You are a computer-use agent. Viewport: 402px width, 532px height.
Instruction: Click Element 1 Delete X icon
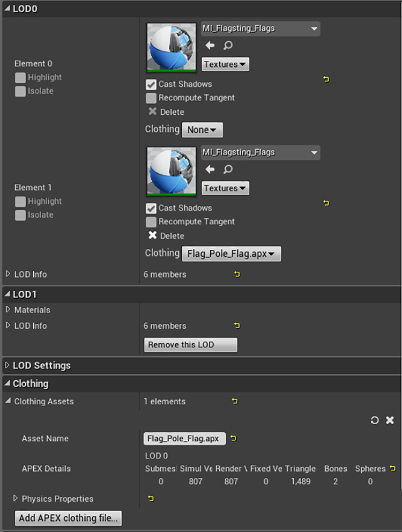pyautogui.click(x=153, y=235)
